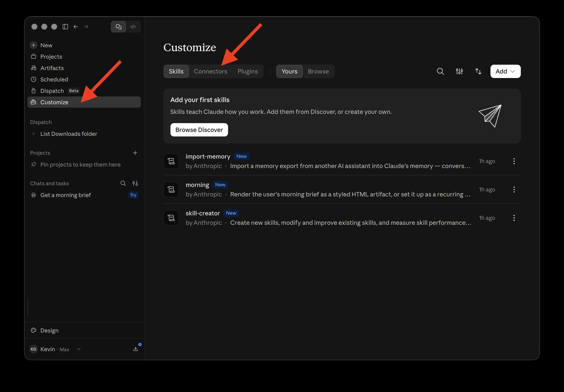Click the Design palette icon
Image resolution: width=564 pixels, height=392 pixels.
point(34,330)
